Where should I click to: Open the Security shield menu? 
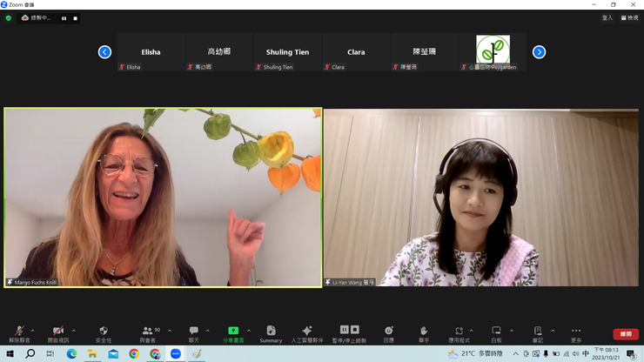104,332
